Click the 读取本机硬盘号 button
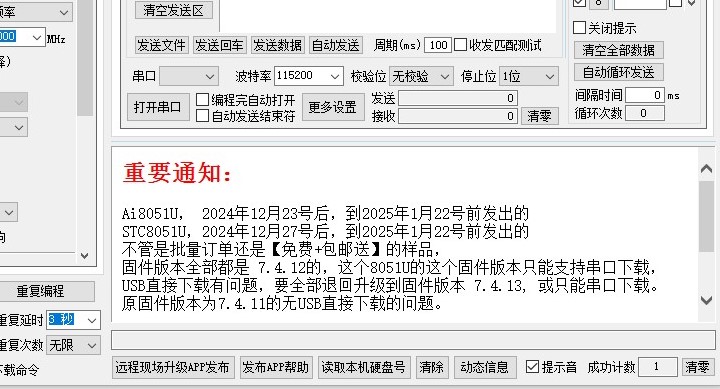This screenshot has height=389, width=720. tap(363, 367)
